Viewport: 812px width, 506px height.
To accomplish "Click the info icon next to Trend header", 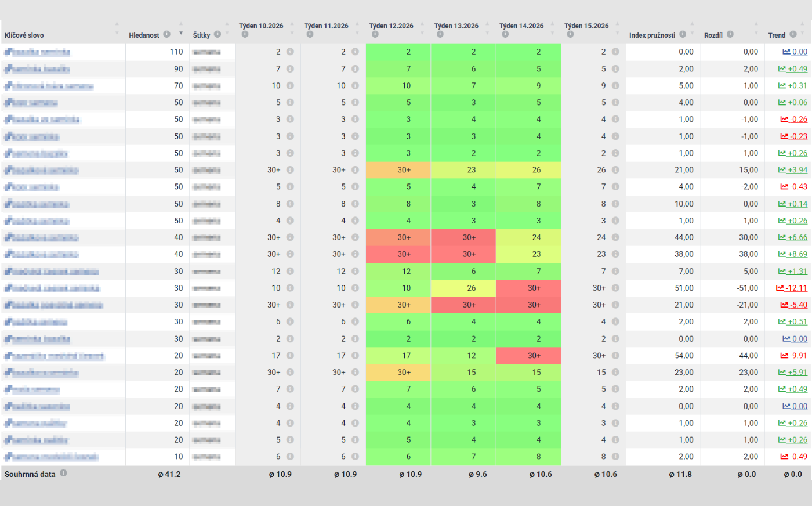I will tap(793, 34).
